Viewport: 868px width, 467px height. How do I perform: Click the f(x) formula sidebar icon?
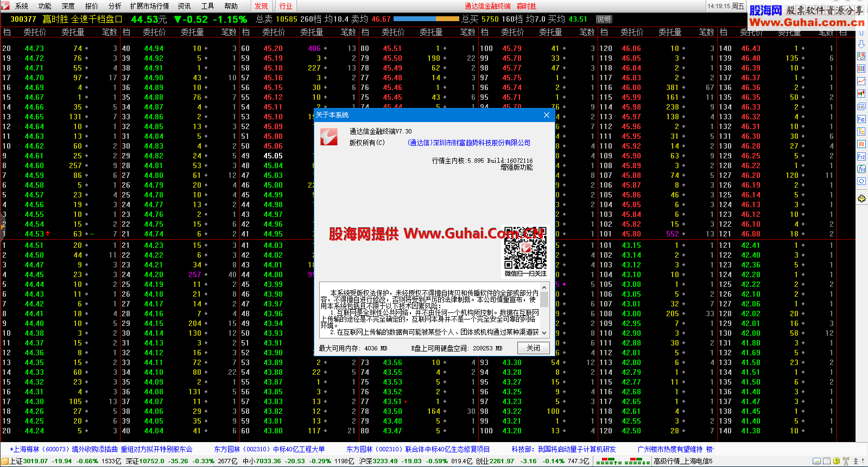[x=861, y=169]
